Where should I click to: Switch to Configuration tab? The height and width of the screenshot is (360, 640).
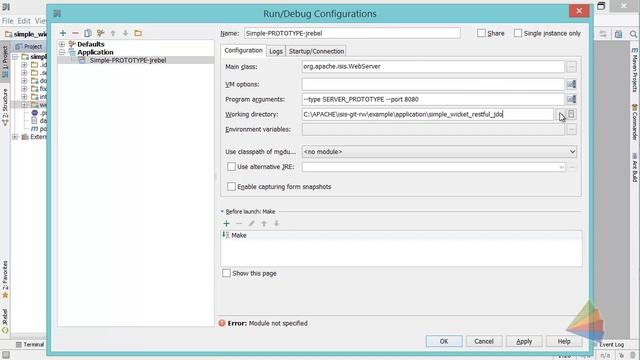point(243,50)
